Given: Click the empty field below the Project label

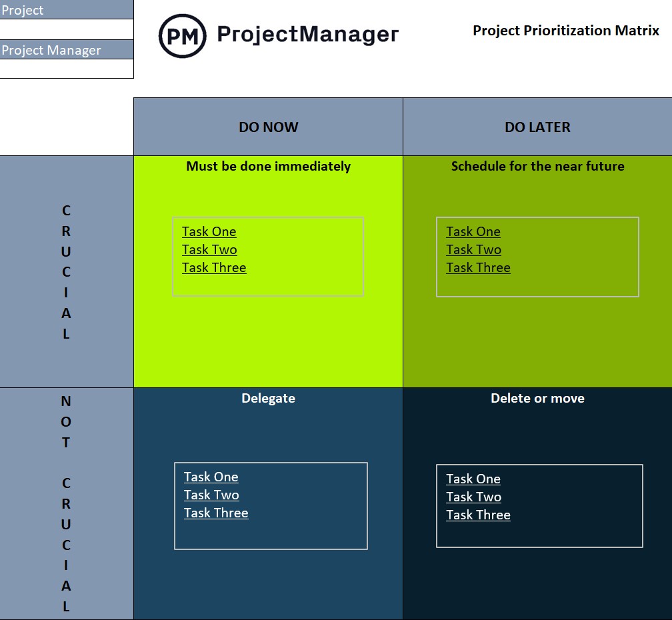Looking at the screenshot, I should tap(67, 29).
